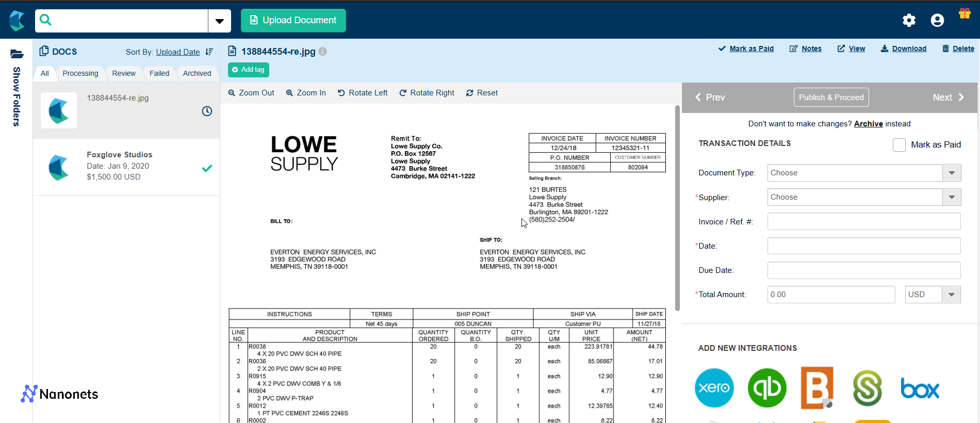Open the user account icon
Screen dimensions: 980x423
937,20
